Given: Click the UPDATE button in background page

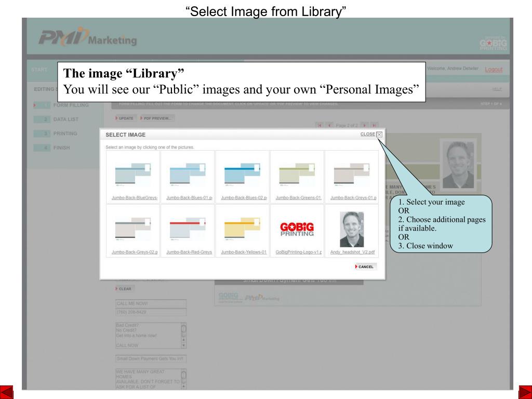Looking at the screenshot, I should (x=125, y=118).
